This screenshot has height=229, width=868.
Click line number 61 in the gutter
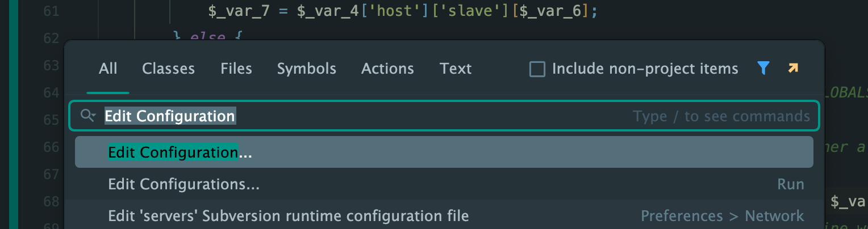point(51,11)
